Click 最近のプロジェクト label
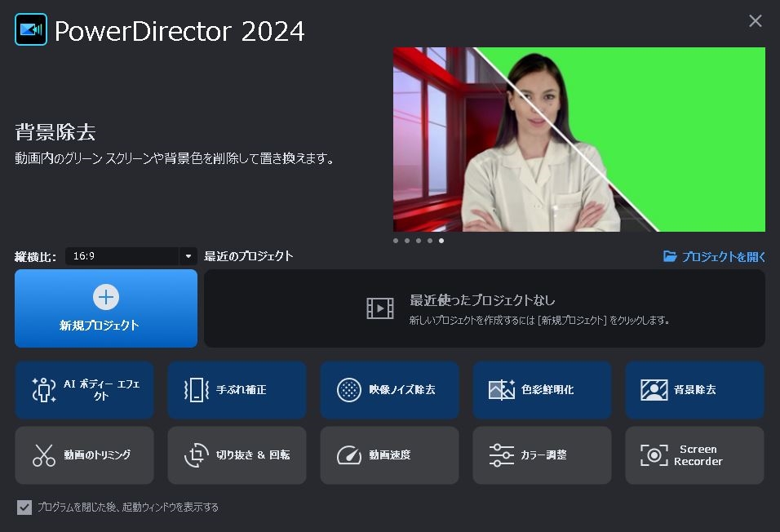 click(x=248, y=256)
